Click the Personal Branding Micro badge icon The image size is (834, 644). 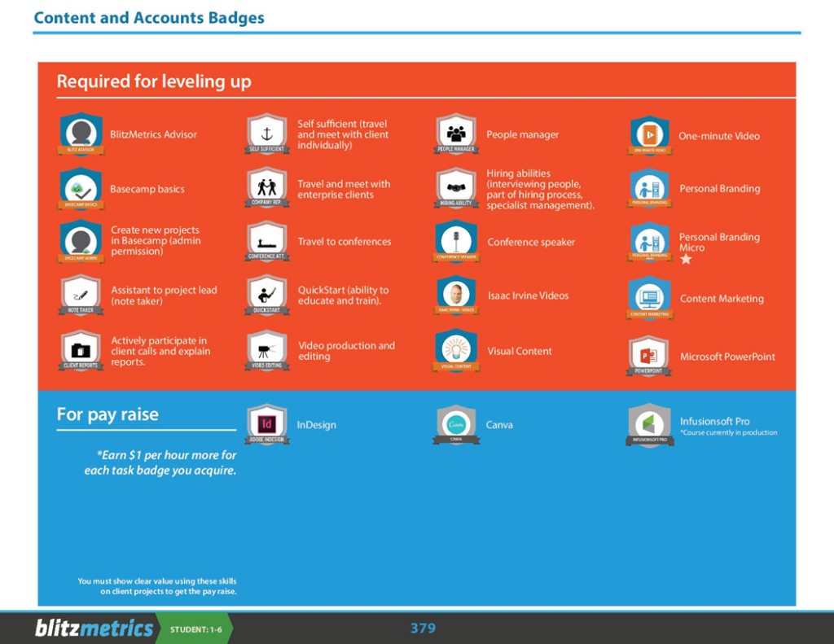pyautogui.click(x=650, y=243)
